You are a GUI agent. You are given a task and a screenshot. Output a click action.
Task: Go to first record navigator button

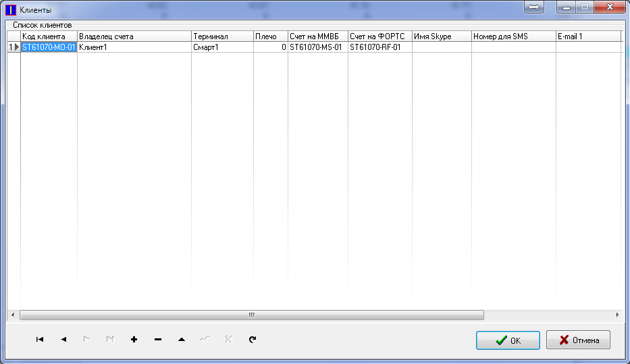pyautogui.click(x=40, y=340)
